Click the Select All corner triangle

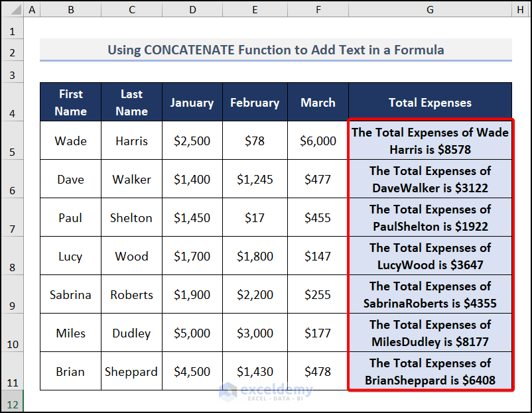click(12, 10)
